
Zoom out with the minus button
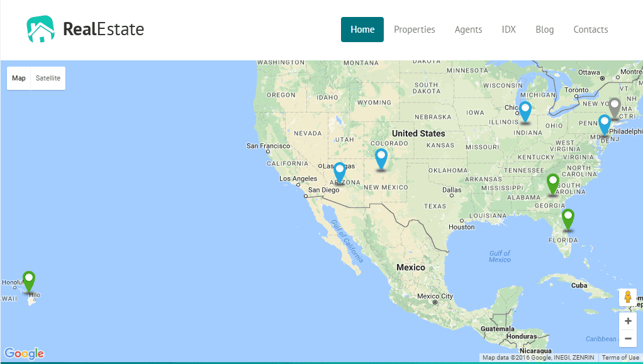pyautogui.click(x=628, y=339)
